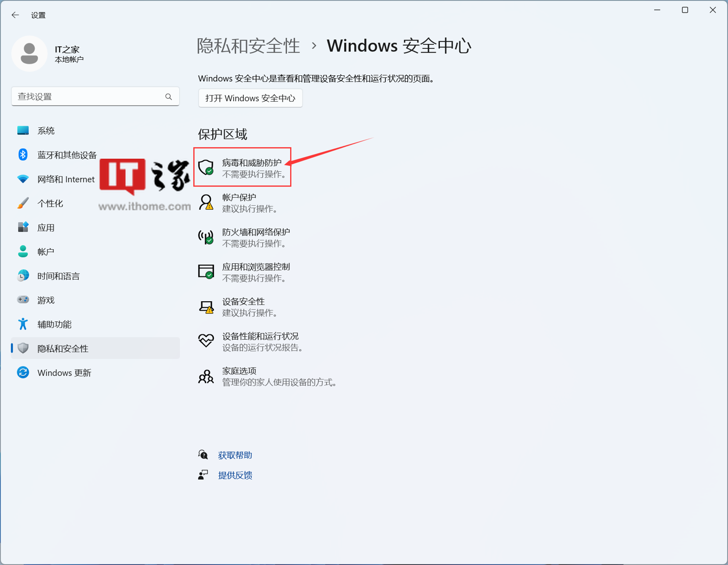Click the IT之家 account name
This screenshot has height=565, width=728.
click(x=67, y=50)
